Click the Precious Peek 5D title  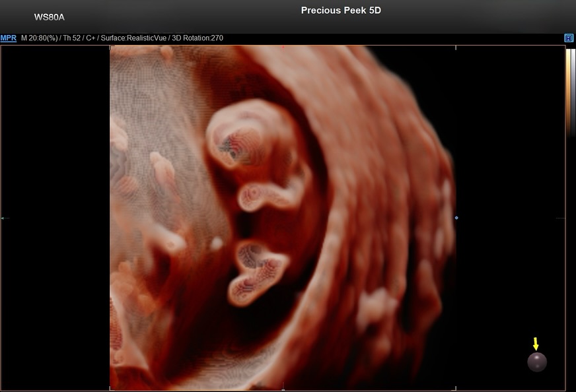(341, 11)
